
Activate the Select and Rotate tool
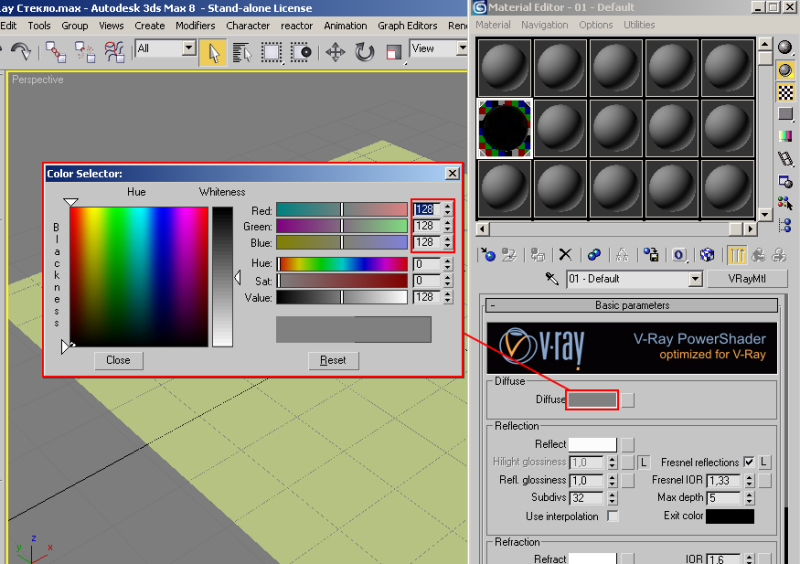coord(365,52)
